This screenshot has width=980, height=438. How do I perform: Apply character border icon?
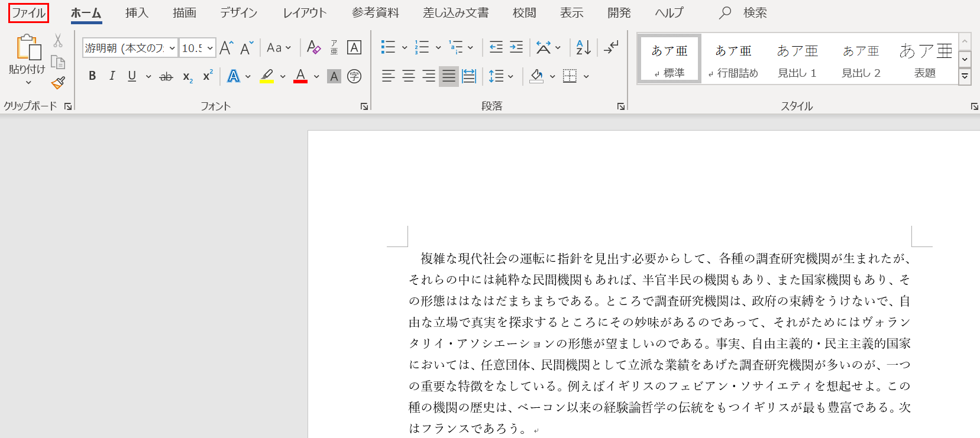point(354,48)
